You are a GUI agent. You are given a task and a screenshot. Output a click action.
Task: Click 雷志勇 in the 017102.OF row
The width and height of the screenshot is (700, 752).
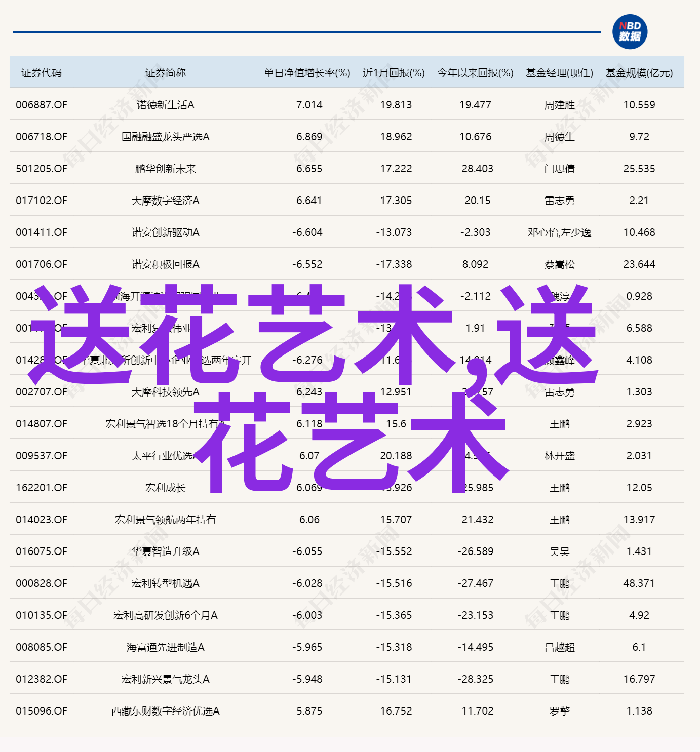point(560,201)
